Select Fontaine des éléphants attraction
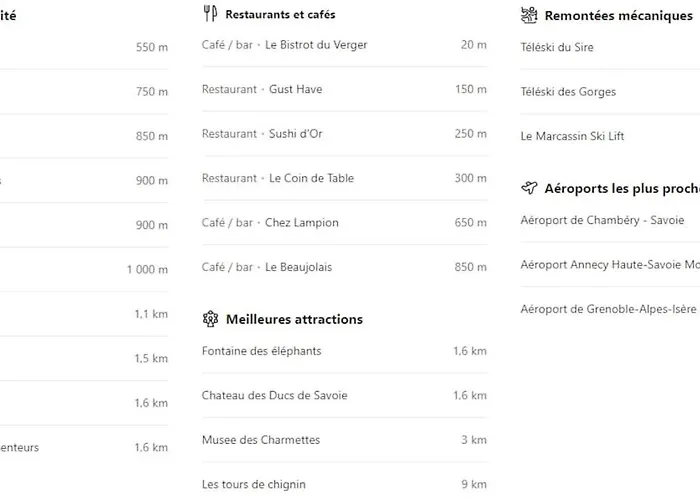 [344, 351]
